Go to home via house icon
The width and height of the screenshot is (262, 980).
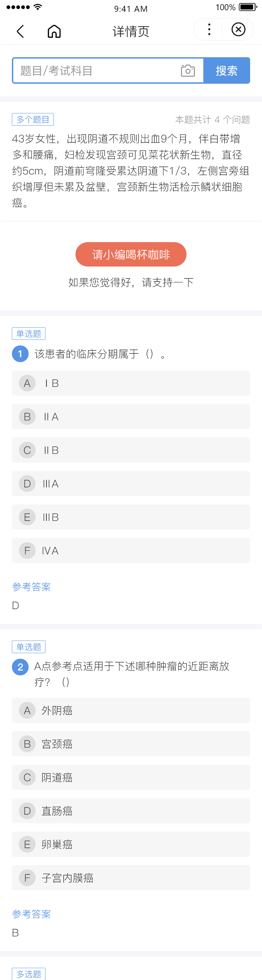coord(54,31)
